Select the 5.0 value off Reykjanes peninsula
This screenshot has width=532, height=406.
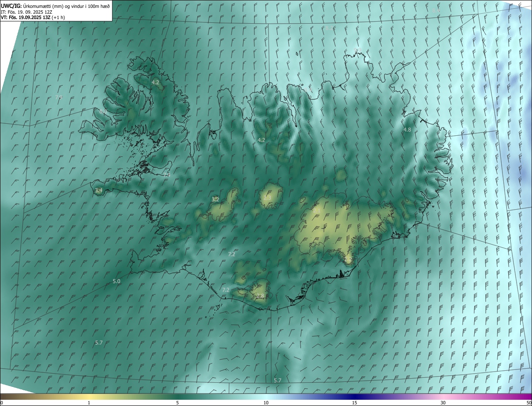click(x=116, y=281)
